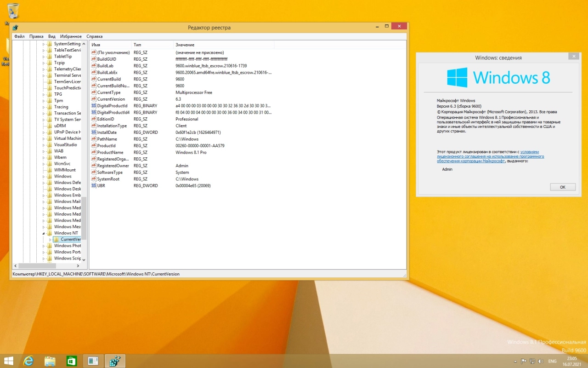This screenshot has width=588, height=368.
Task: Click the Windows Start button
Action: [8, 361]
